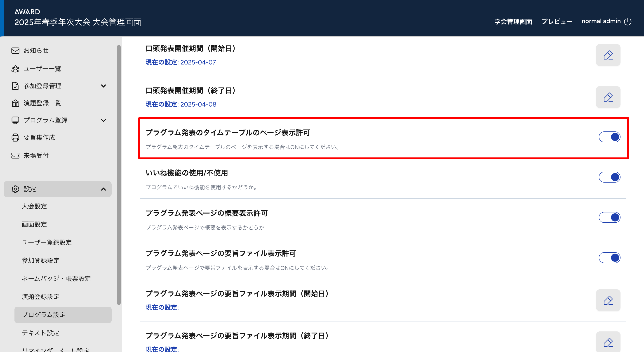Expand the 参加登録管理 chevron

coord(103,86)
